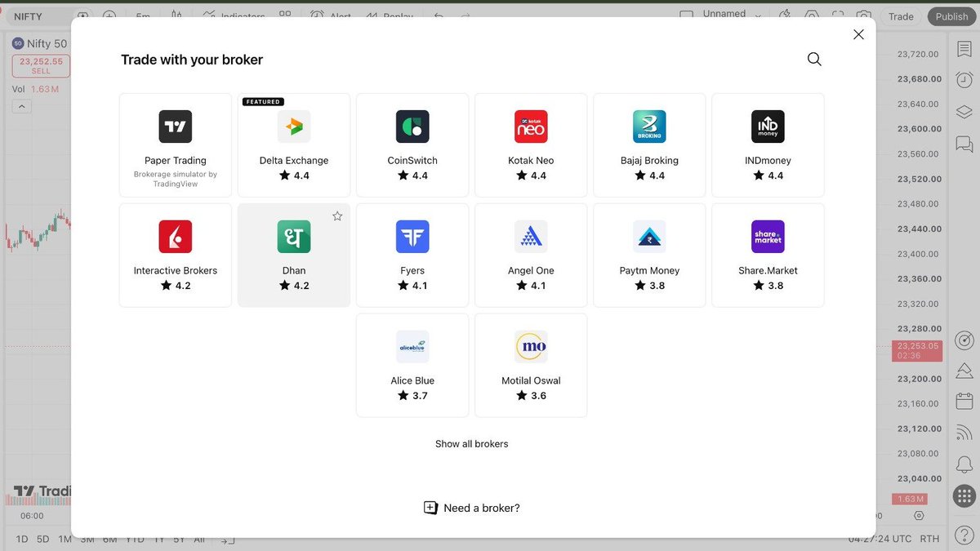Choose Motilal Oswal broker
The image size is (980, 551).
(x=531, y=366)
